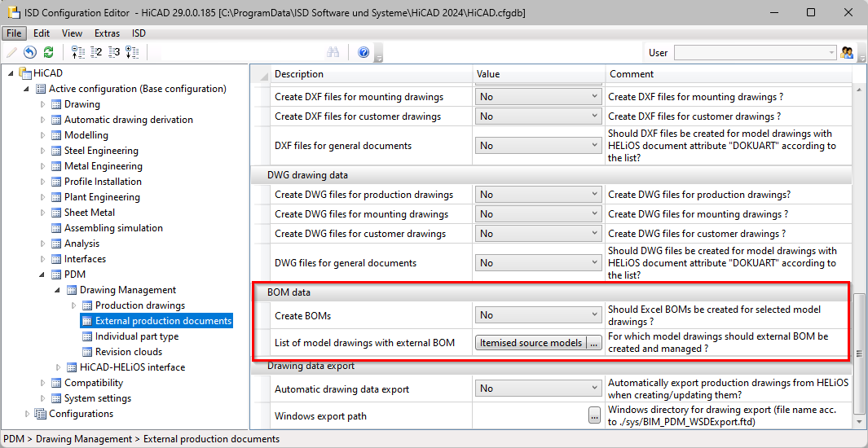
Task: Collapse the Drawing Management node
Action: [58, 290]
